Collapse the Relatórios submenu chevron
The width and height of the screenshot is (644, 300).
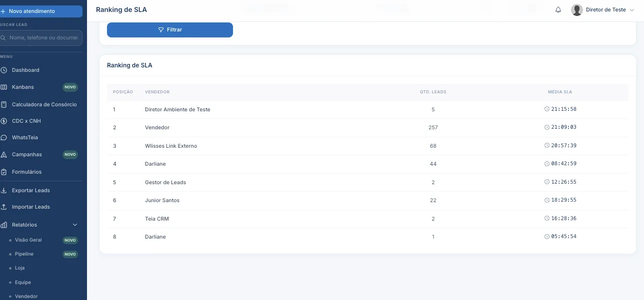[75, 225]
